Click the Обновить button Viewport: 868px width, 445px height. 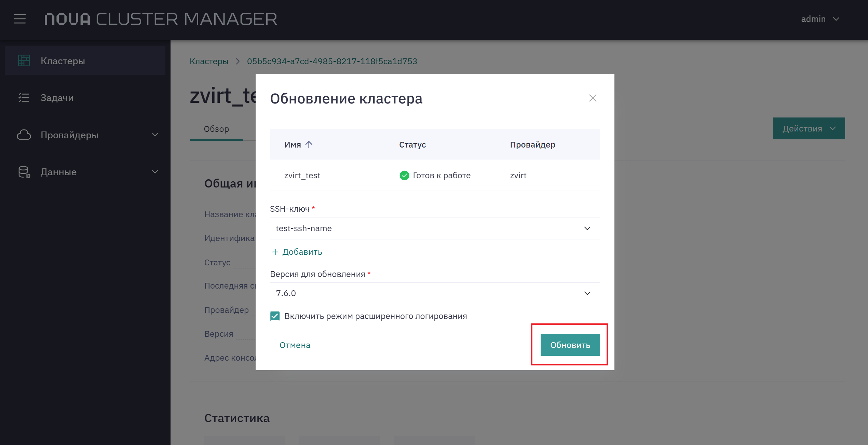point(570,345)
